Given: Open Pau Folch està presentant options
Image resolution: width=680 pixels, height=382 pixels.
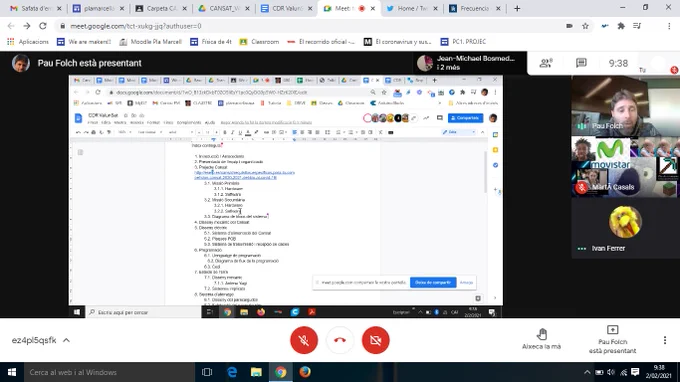Looking at the screenshot, I should click(612, 340).
